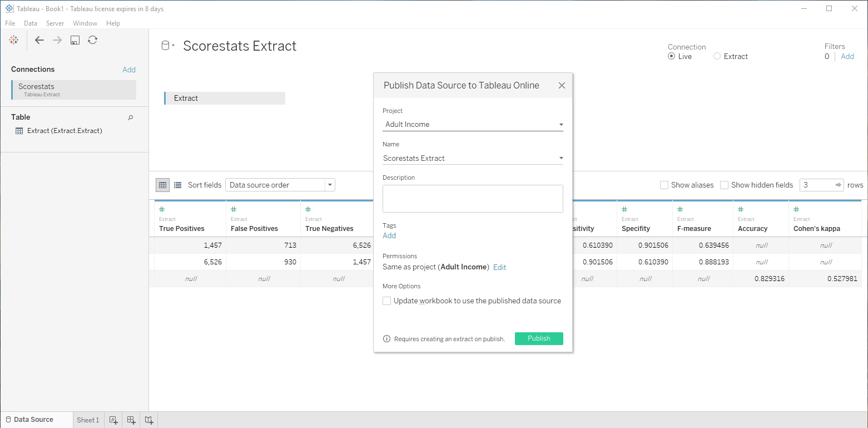This screenshot has height=428, width=868.
Task: Open Sort fields Data source order dropdown
Action: (280, 185)
